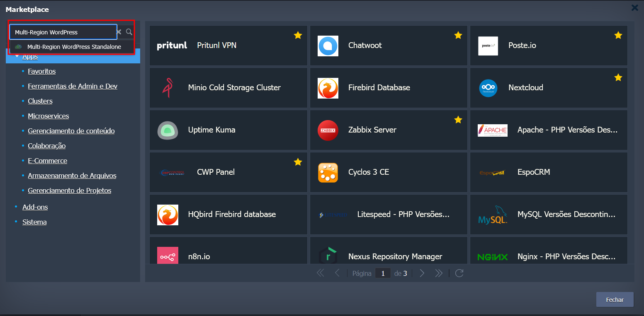Open the Favoritos category
Image resolution: width=644 pixels, height=316 pixels.
[41, 71]
